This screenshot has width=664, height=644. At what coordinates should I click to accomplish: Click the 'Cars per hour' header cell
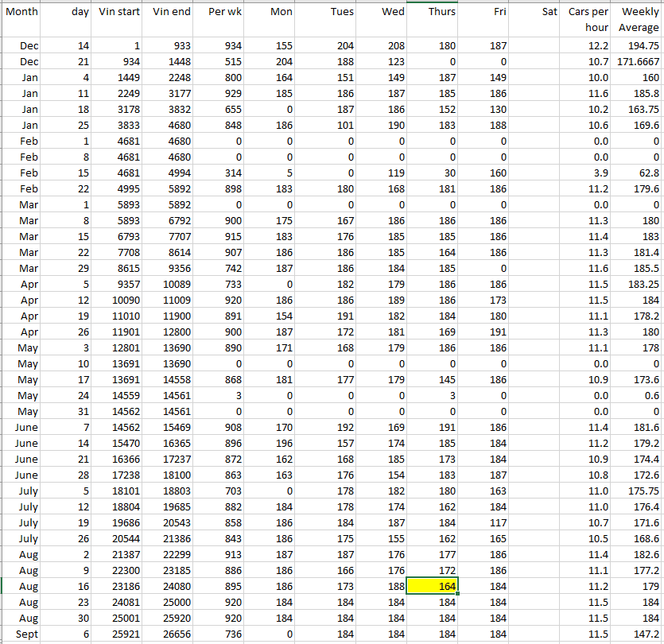588,20
